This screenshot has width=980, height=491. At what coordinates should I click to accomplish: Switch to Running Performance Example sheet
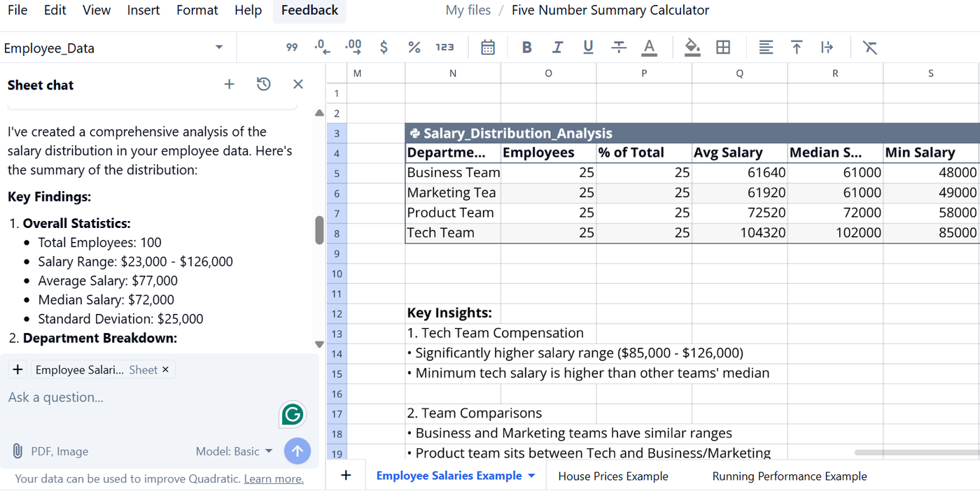tap(790, 476)
